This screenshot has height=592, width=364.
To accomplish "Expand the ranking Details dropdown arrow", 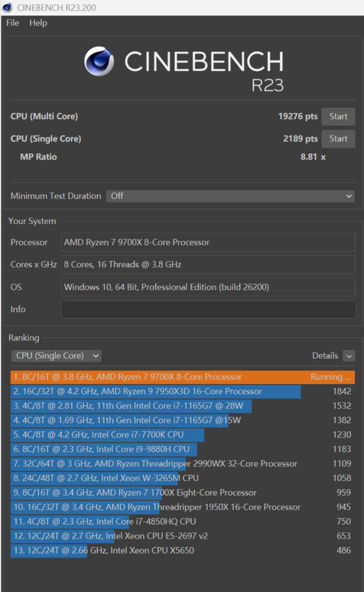I will tap(349, 356).
